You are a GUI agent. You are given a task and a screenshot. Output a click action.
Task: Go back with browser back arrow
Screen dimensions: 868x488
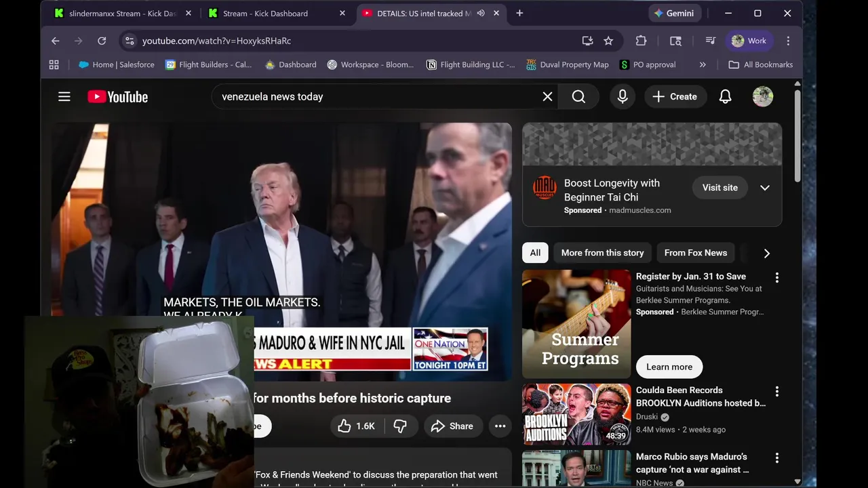(56, 41)
